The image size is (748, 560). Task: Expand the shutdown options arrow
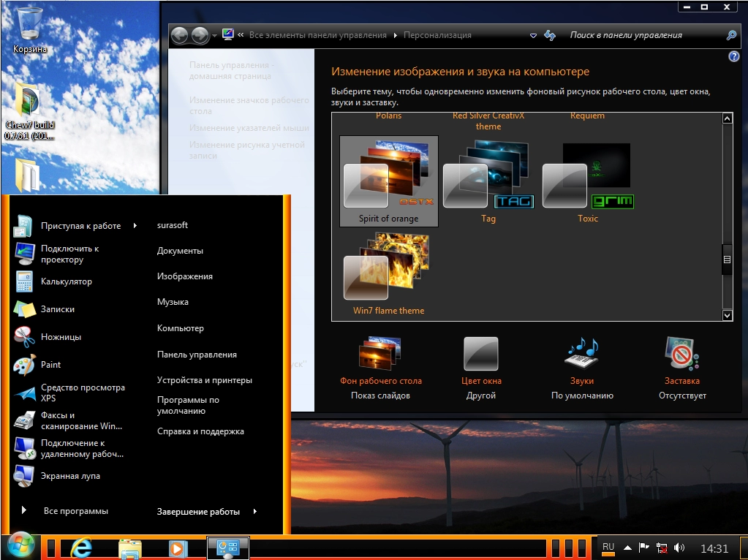(255, 512)
